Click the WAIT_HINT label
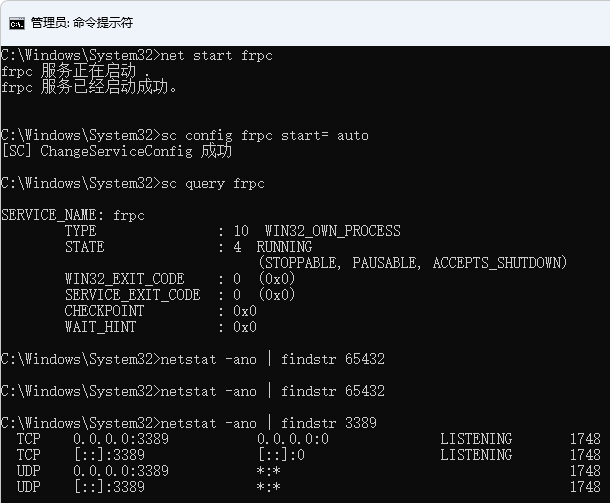The image size is (610, 503). coord(100,326)
